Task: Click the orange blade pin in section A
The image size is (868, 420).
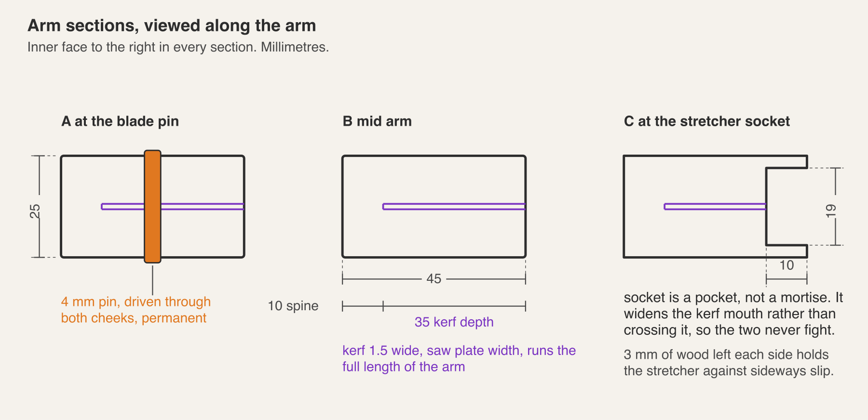Action: (x=152, y=207)
